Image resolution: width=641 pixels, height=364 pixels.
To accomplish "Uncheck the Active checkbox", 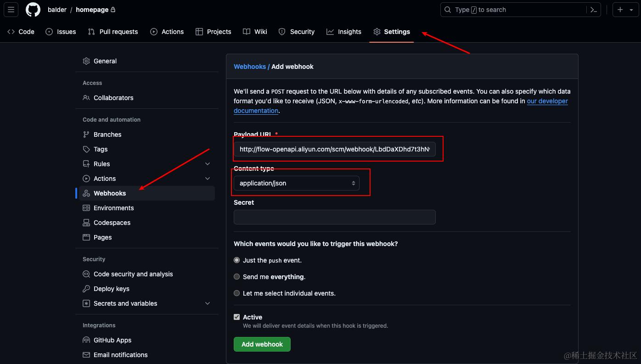I will point(237,317).
